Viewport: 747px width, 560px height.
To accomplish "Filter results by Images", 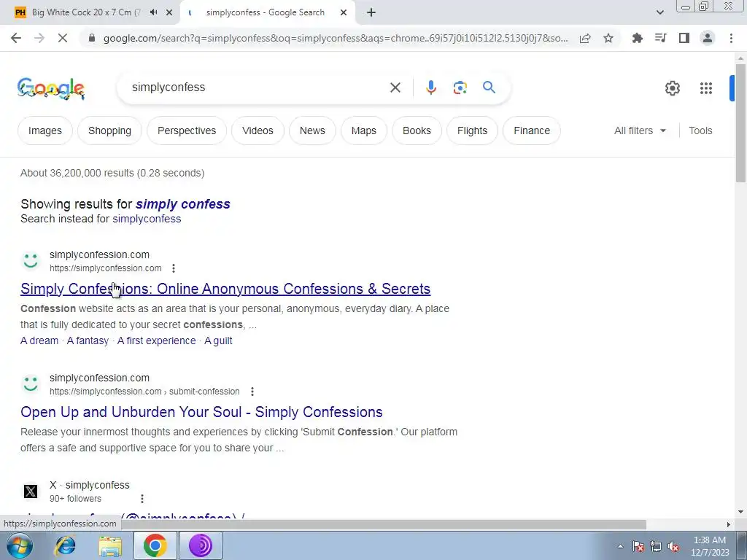I will coord(44,131).
